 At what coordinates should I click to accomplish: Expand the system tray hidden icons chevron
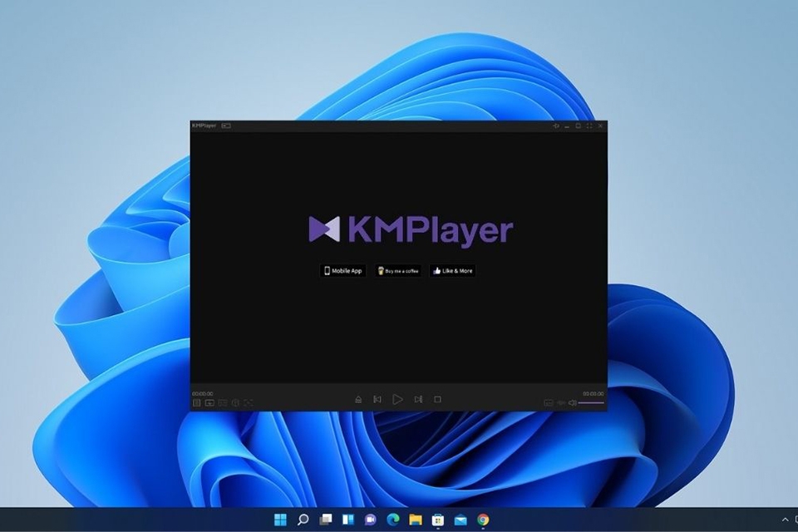(x=785, y=520)
